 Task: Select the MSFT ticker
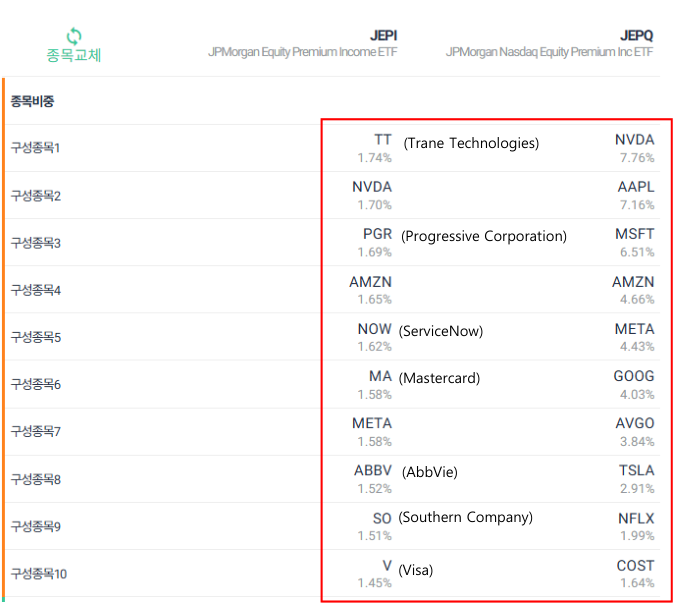(x=635, y=234)
